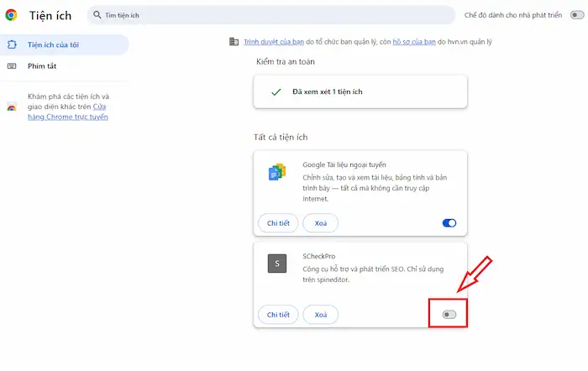Open Chi tiết for Google Tài liệu ngoại tuyến
This screenshot has height=371, width=588.
[x=277, y=223]
